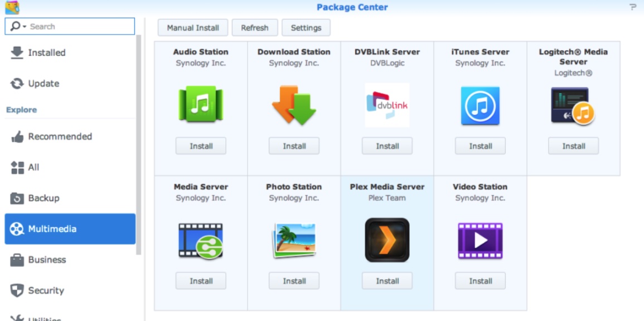Image resolution: width=644 pixels, height=321 pixels.
Task: Click the Photo Station title text
Action: coord(294,187)
